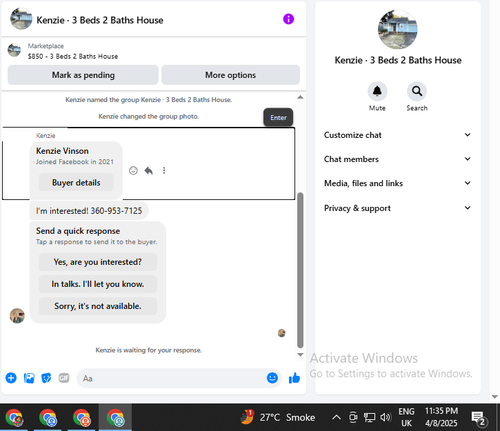Open Meet Now camera icon in tray
500x431 pixels.
353,417
